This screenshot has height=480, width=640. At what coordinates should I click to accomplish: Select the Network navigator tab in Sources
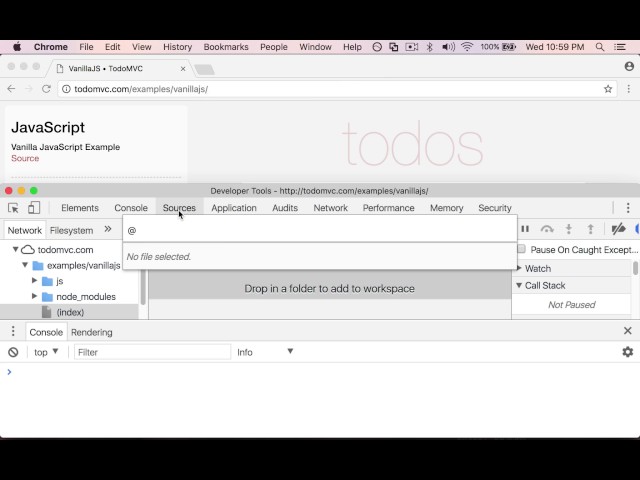coord(24,230)
